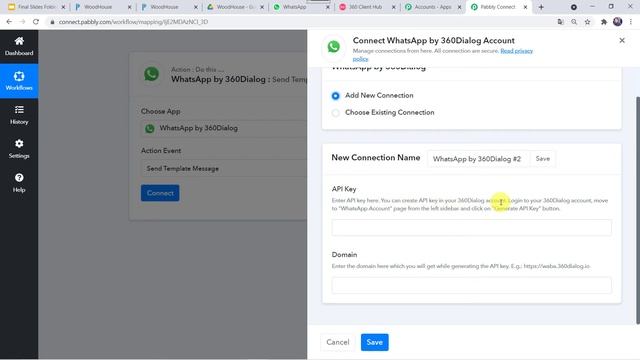Focus the API Key input field

coord(471,228)
